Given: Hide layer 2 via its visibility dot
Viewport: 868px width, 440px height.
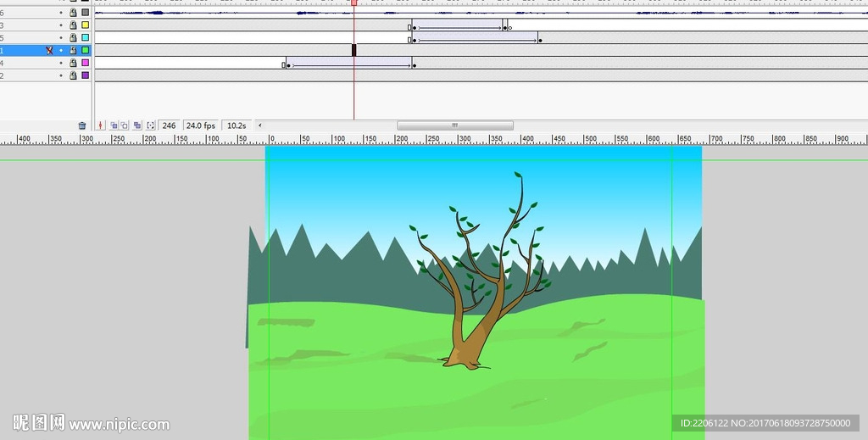Looking at the screenshot, I should pyautogui.click(x=61, y=75).
